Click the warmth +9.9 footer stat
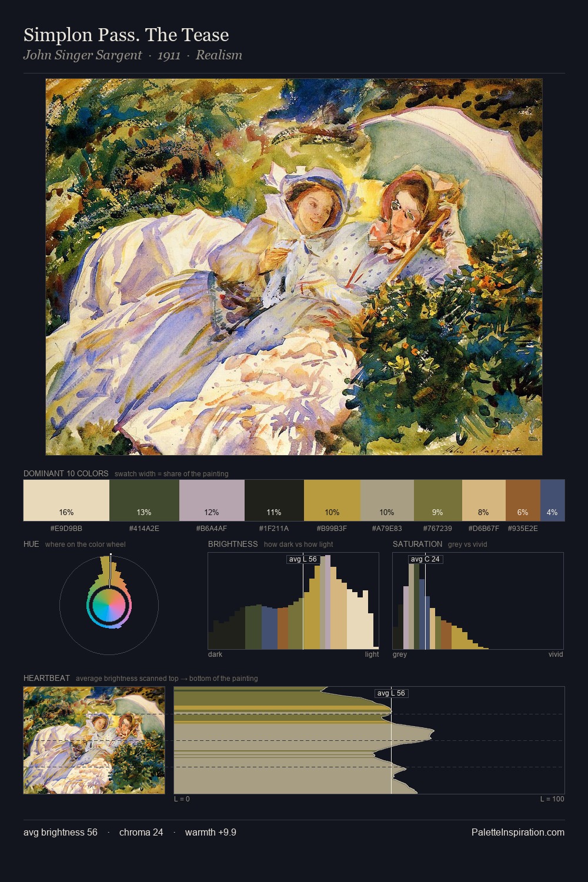Screen dimensions: 588x882 click(x=211, y=832)
